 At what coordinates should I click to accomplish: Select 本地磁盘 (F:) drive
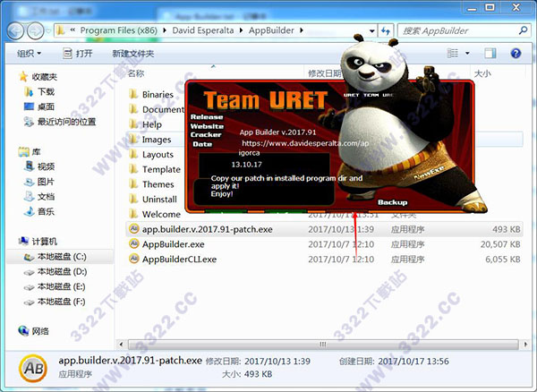[55, 302]
